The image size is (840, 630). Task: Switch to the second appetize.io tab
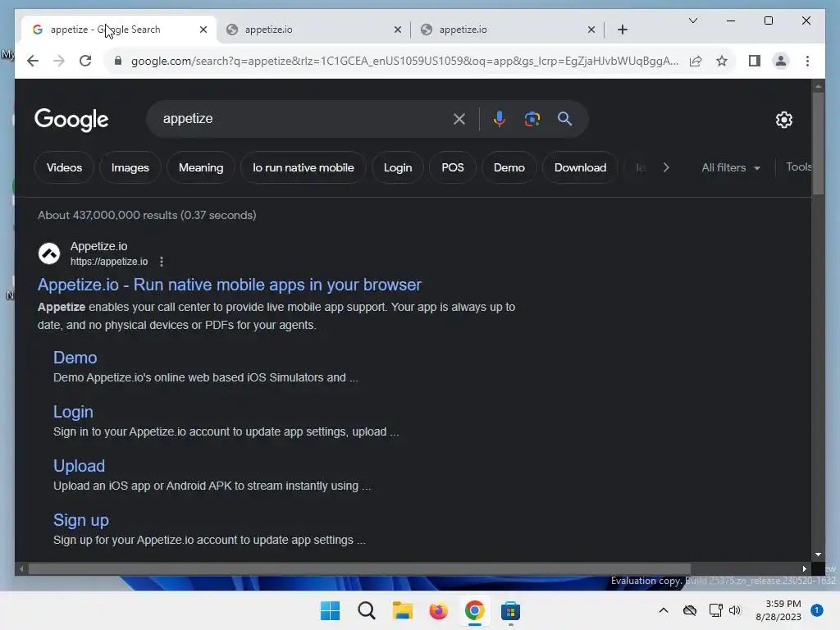pyautogui.click(x=314, y=30)
